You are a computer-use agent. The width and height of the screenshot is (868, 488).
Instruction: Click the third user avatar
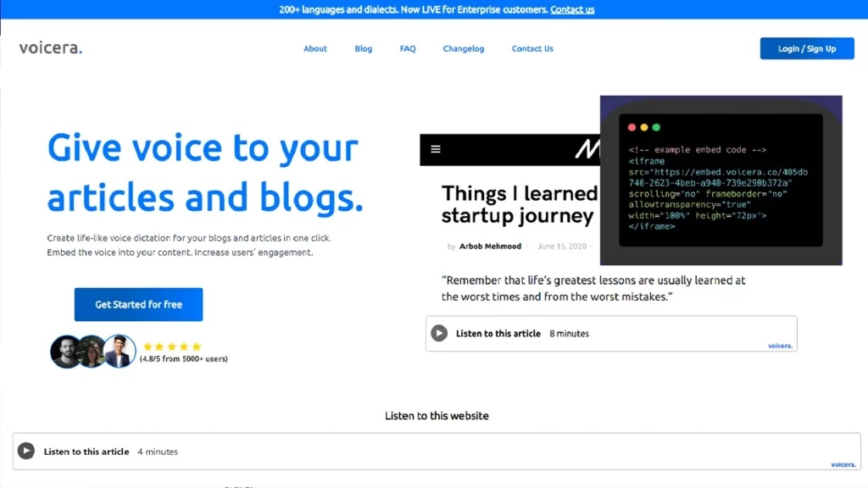(x=120, y=351)
